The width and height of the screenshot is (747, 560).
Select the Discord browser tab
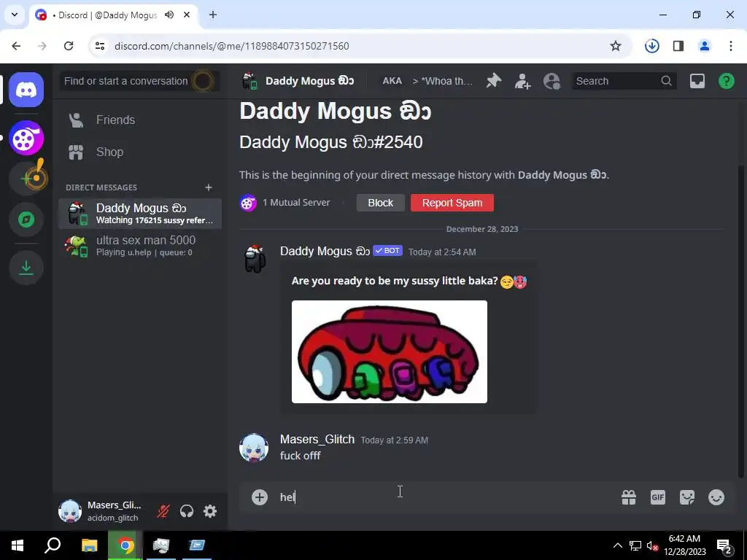113,15
